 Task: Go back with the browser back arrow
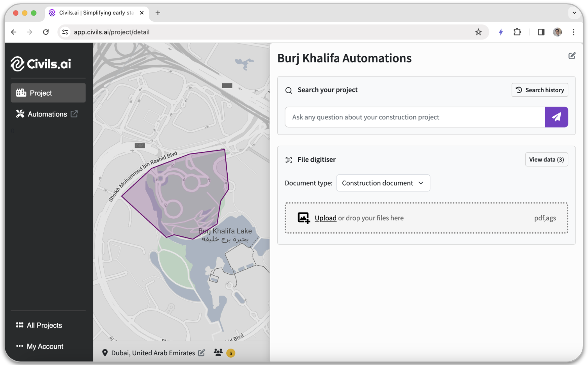click(14, 32)
